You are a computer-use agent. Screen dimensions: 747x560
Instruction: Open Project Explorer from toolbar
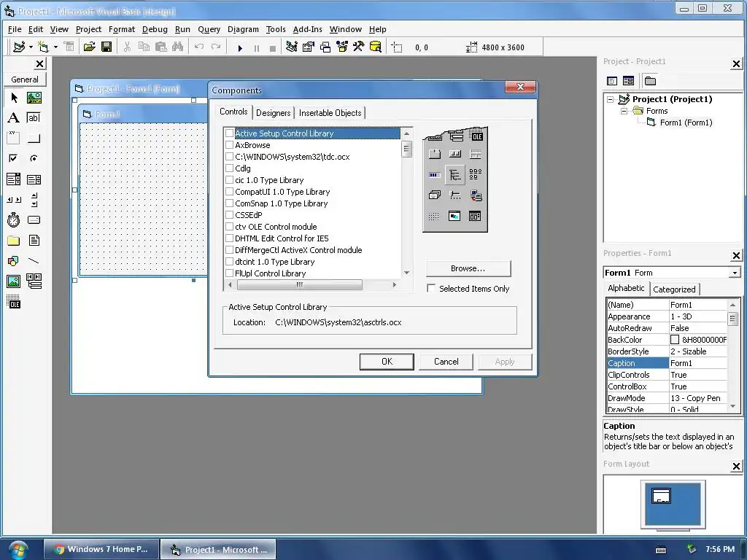tap(292, 47)
